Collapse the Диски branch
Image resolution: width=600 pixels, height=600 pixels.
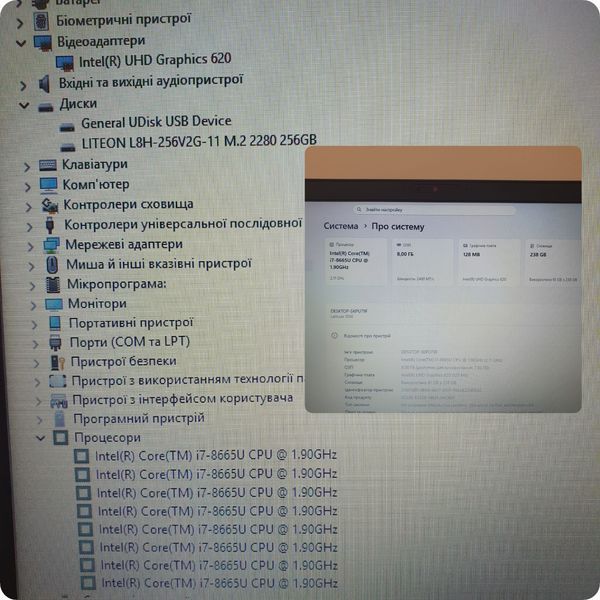[x=24, y=105]
